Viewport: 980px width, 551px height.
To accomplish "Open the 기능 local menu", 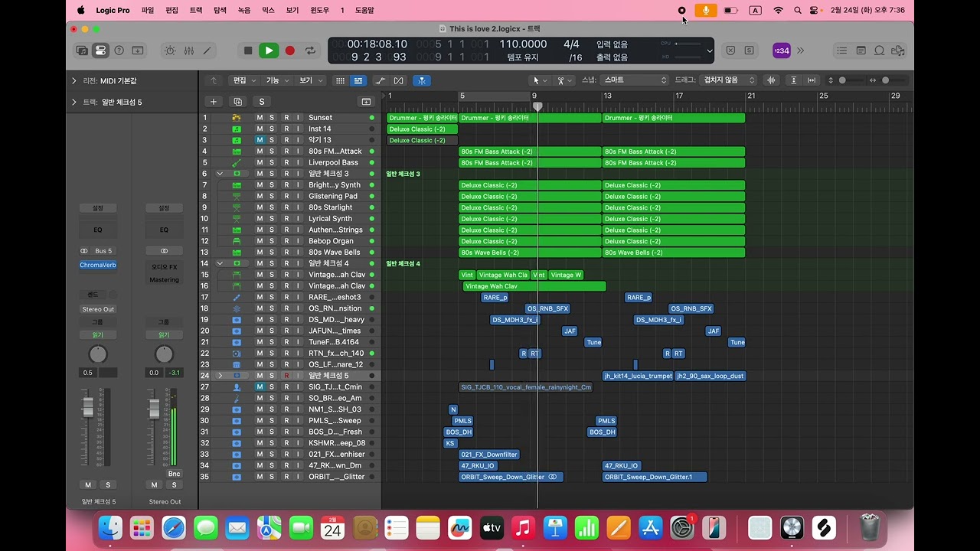I will (x=276, y=80).
